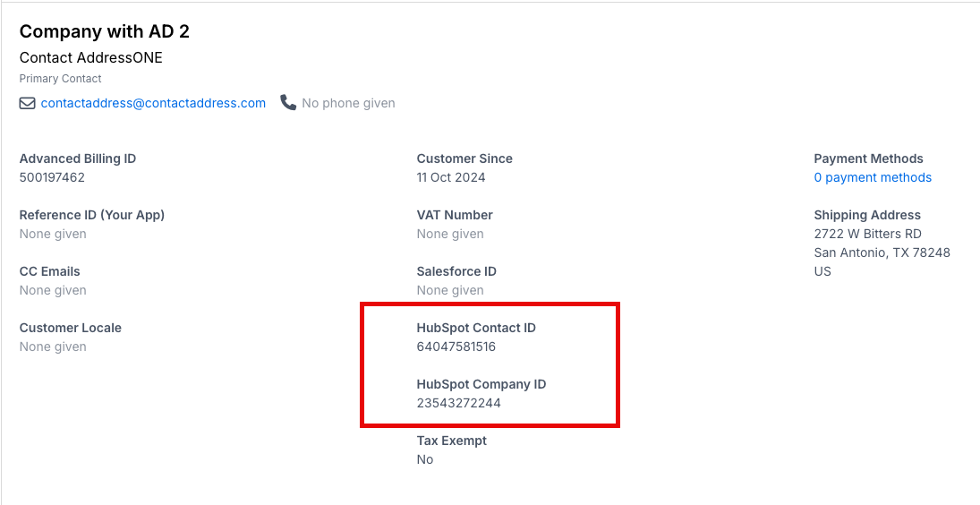Click the Salesforce ID label
This screenshot has height=505, width=980.
pos(456,271)
